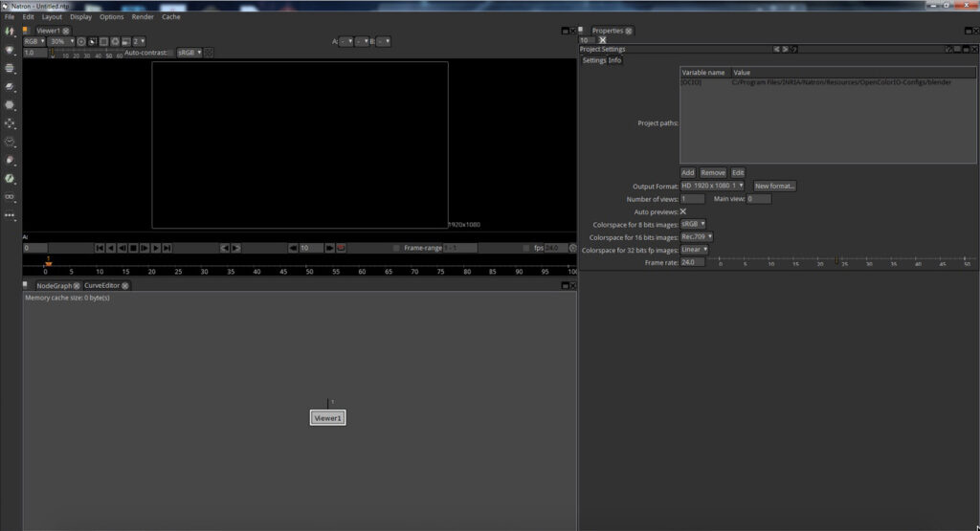Redo in Project Settings panel header
This screenshot has width=980, height=531.
pos(785,50)
